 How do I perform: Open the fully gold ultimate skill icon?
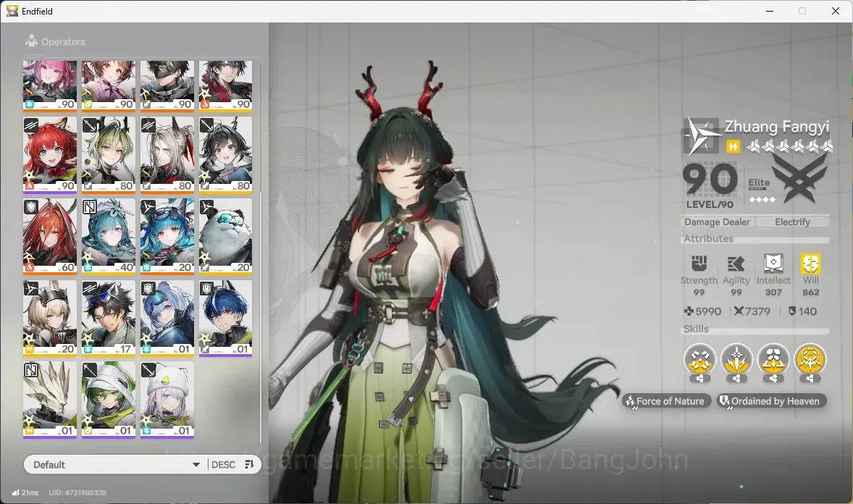click(x=810, y=359)
